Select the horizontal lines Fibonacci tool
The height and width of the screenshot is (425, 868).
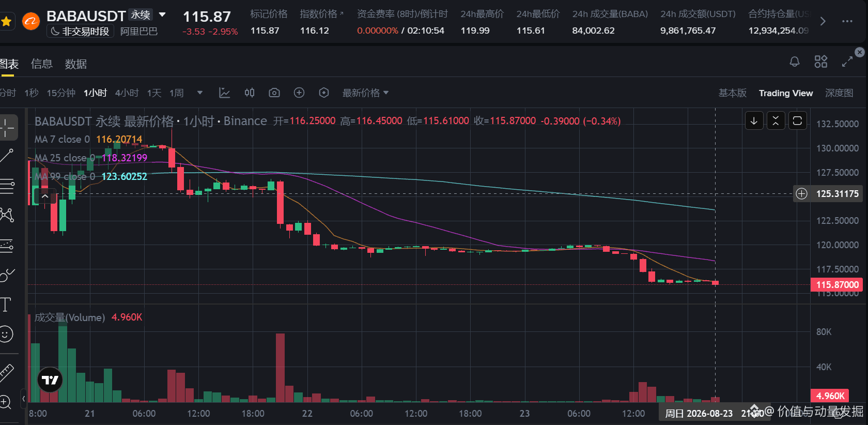(x=7, y=186)
